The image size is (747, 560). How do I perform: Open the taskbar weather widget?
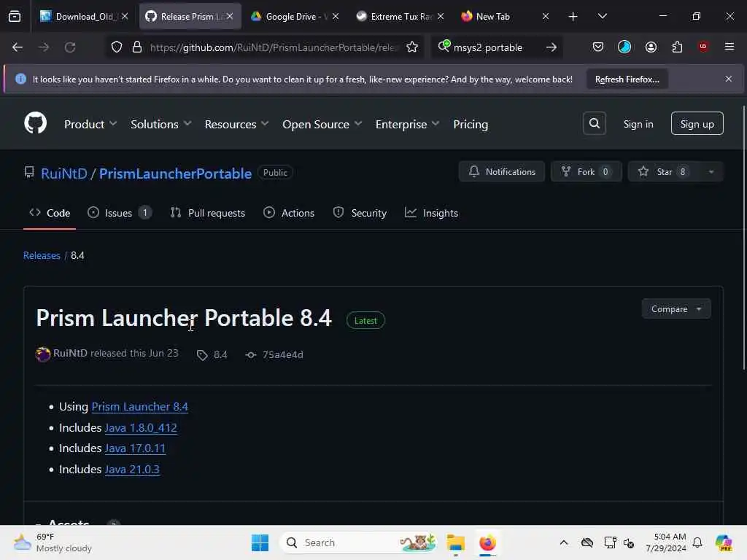(x=53, y=542)
